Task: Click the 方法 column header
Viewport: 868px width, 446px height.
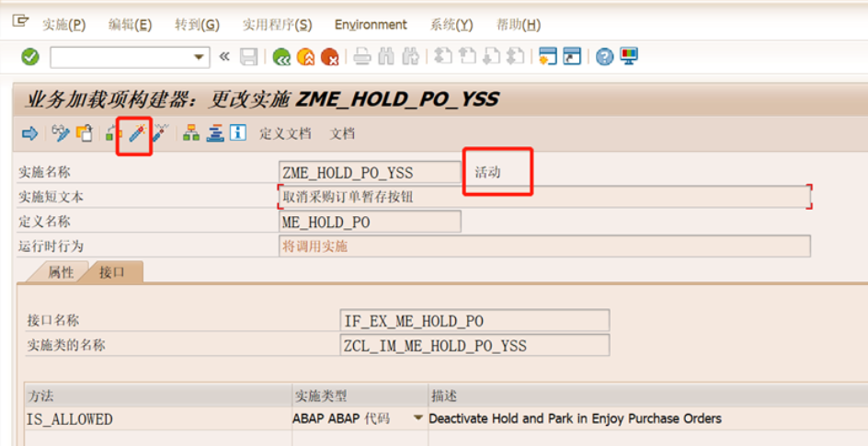Action: tap(158, 395)
